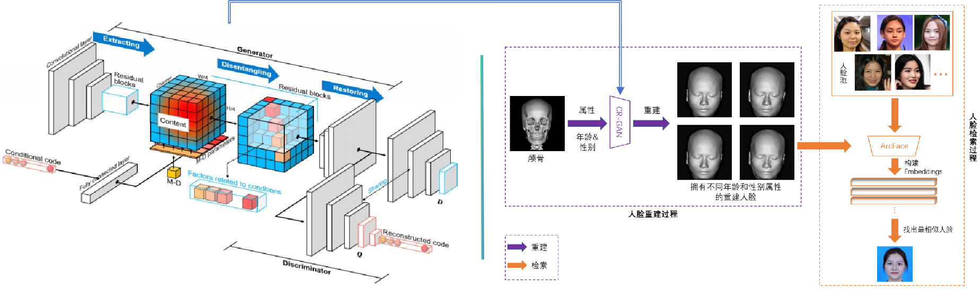Select the skull image labeled 颅骨

(x=537, y=124)
